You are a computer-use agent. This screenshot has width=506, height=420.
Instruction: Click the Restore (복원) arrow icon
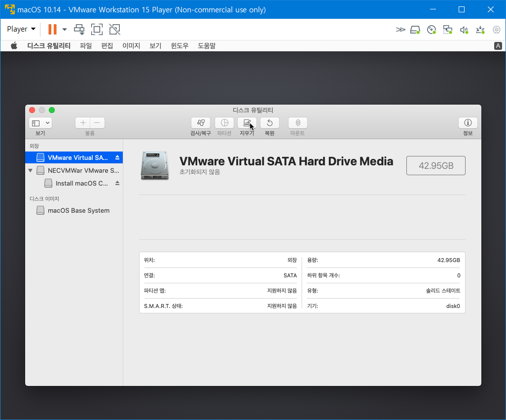[269, 123]
